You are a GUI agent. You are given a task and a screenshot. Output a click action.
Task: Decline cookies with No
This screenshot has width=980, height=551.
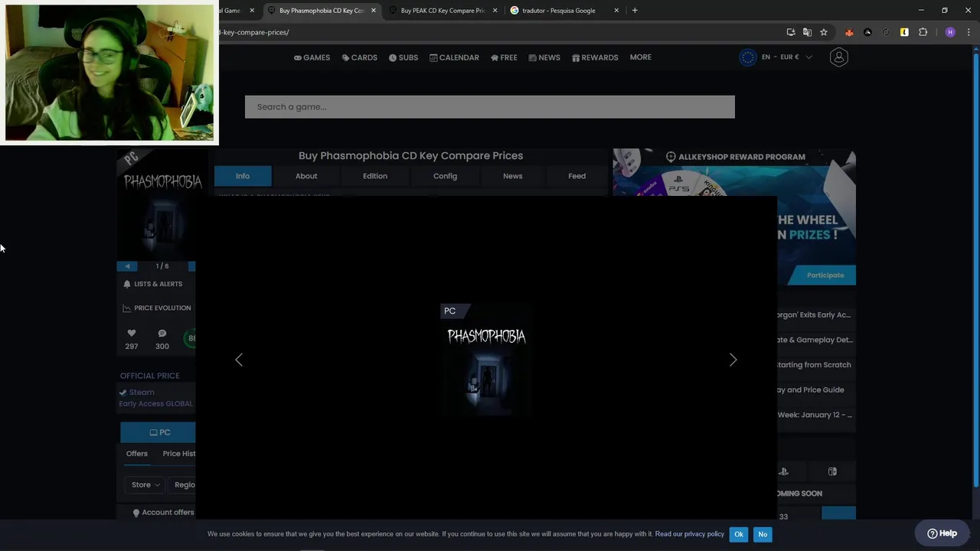pos(763,534)
